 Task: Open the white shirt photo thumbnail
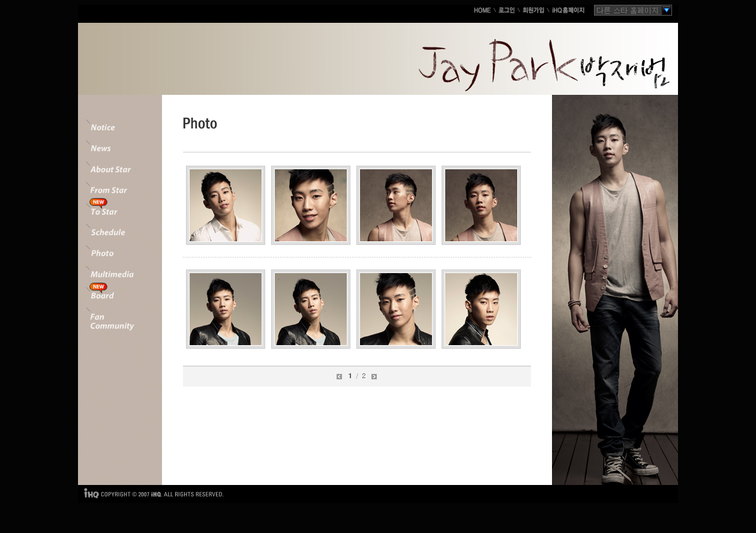click(x=226, y=205)
